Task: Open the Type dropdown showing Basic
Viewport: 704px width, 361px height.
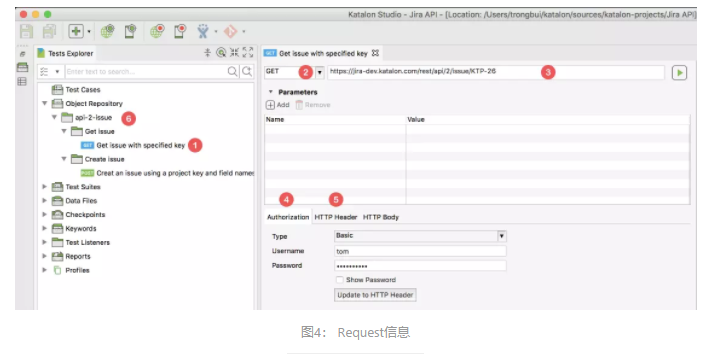Action: [x=420, y=236]
